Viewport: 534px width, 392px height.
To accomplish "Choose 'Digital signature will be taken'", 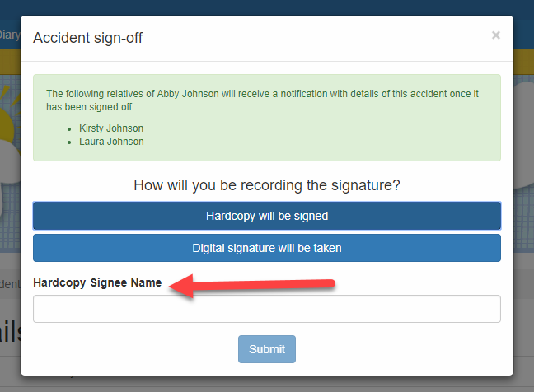I will (267, 247).
